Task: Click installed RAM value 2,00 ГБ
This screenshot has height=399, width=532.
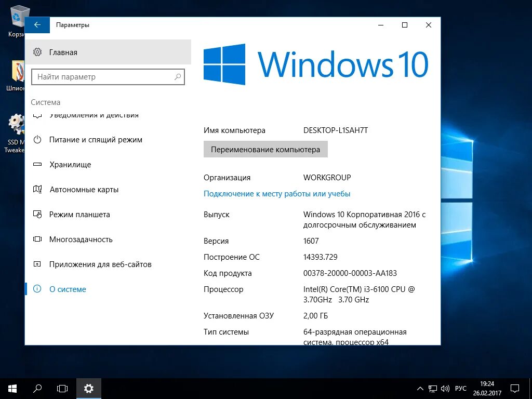Action: point(315,316)
